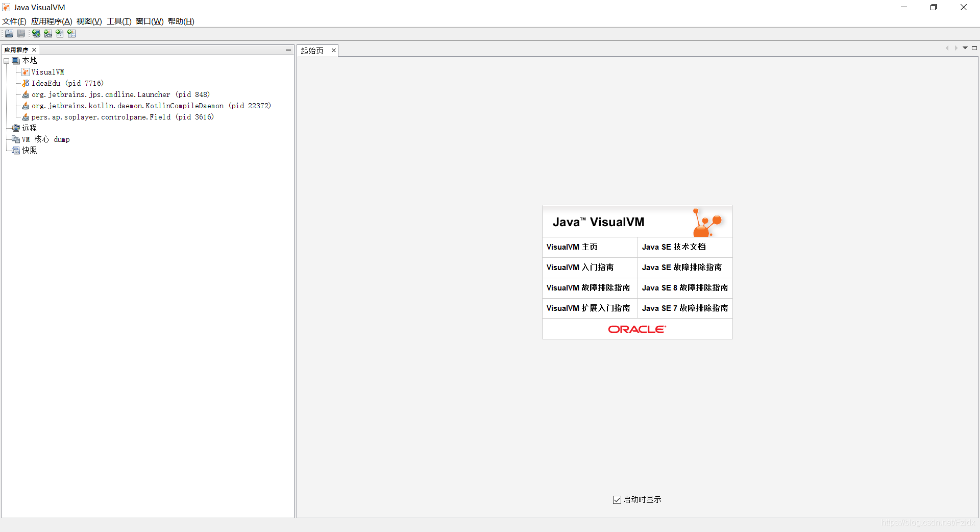Image resolution: width=980 pixels, height=532 pixels.
Task: Click the computer icon beside 本地
Action: (16, 61)
